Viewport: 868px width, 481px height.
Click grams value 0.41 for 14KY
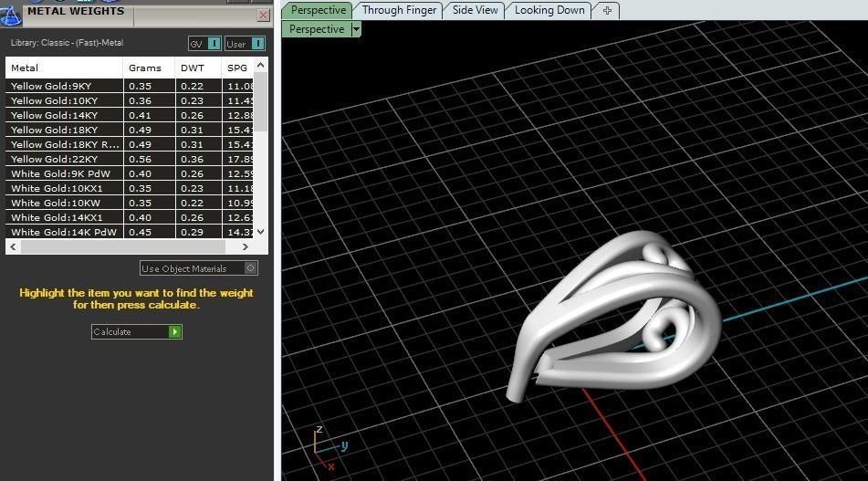pos(140,115)
